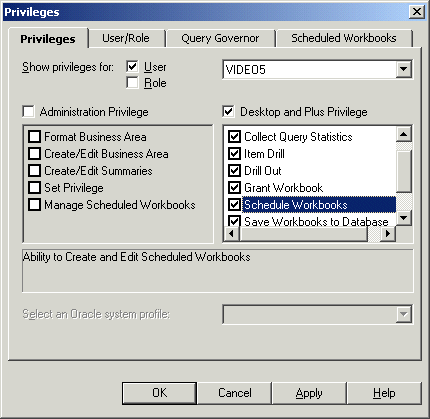Uncheck the User checkbox
Viewport: 430px width, 419px height.
[x=132, y=66]
